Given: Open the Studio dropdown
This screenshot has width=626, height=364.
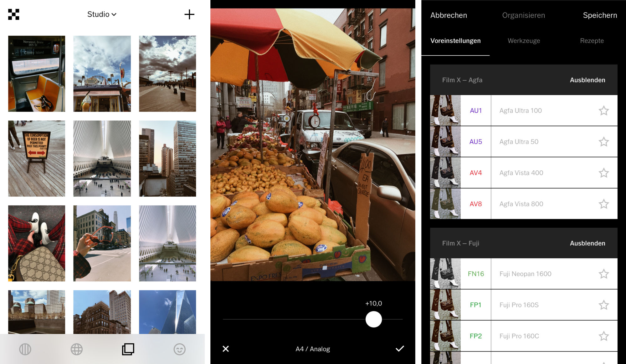Looking at the screenshot, I should coord(102,14).
